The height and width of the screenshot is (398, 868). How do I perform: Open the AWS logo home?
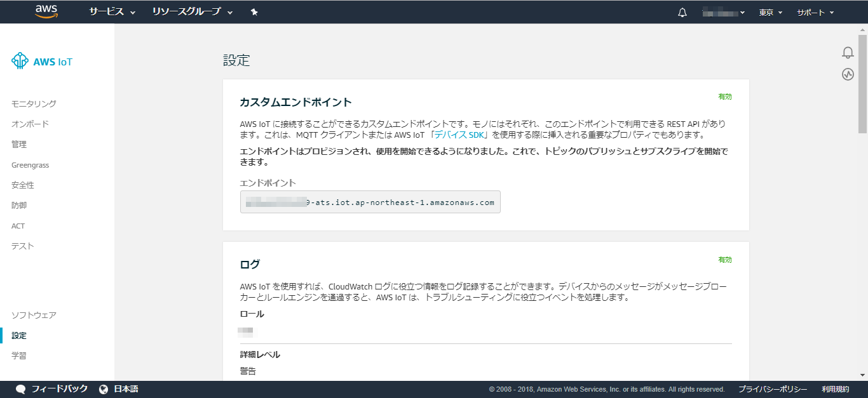point(46,11)
